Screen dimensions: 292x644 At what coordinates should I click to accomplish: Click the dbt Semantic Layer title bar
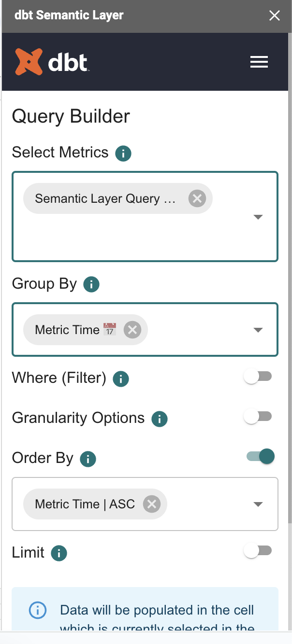[68, 15]
